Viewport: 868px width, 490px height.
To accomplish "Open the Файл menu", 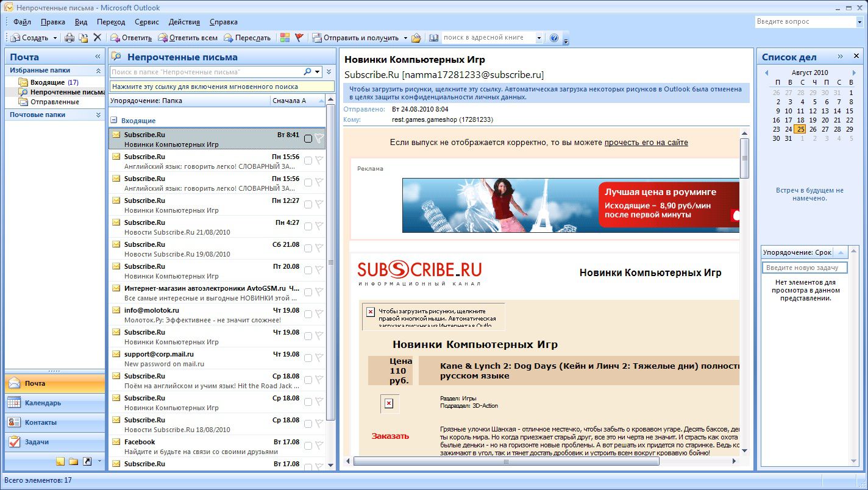I will [22, 22].
